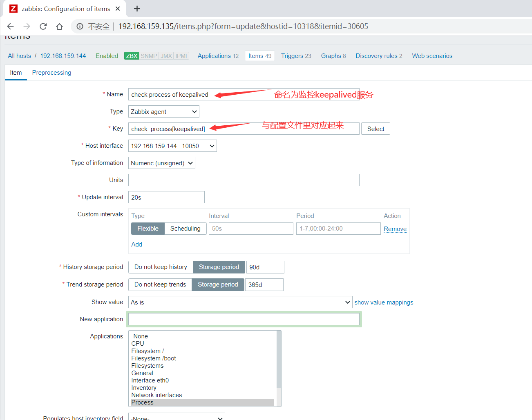The height and width of the screenshot is (420, 532).
Task: Select Filesystem /boot application
Action: [203, 358]
